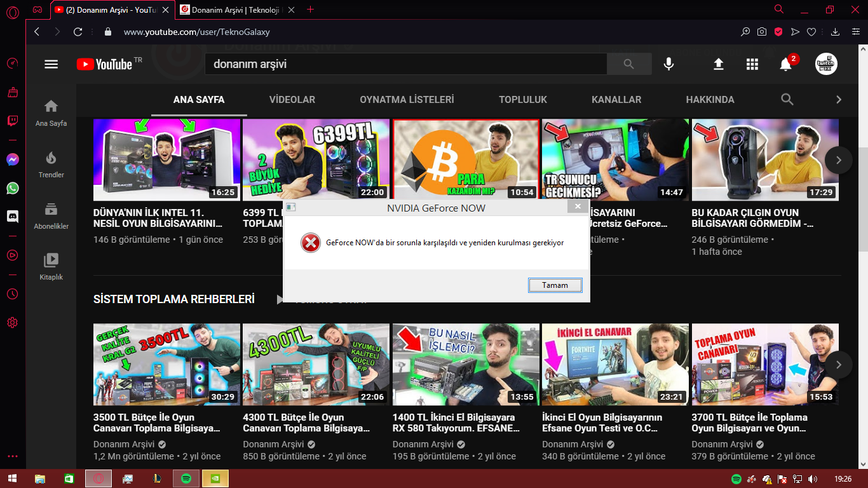Open WhatsApp in the Opera sidebar
The height and width of the screenshot is (488, 868).
13,188
